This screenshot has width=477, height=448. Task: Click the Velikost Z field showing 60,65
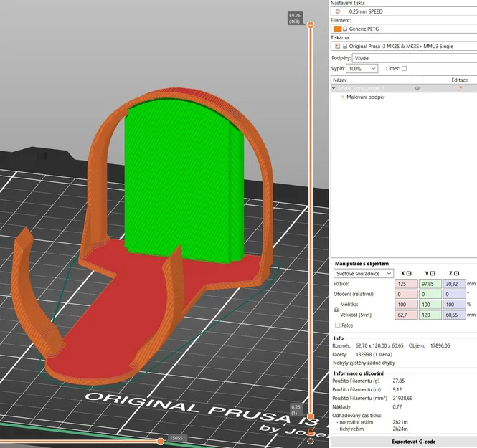pos(454,315)
